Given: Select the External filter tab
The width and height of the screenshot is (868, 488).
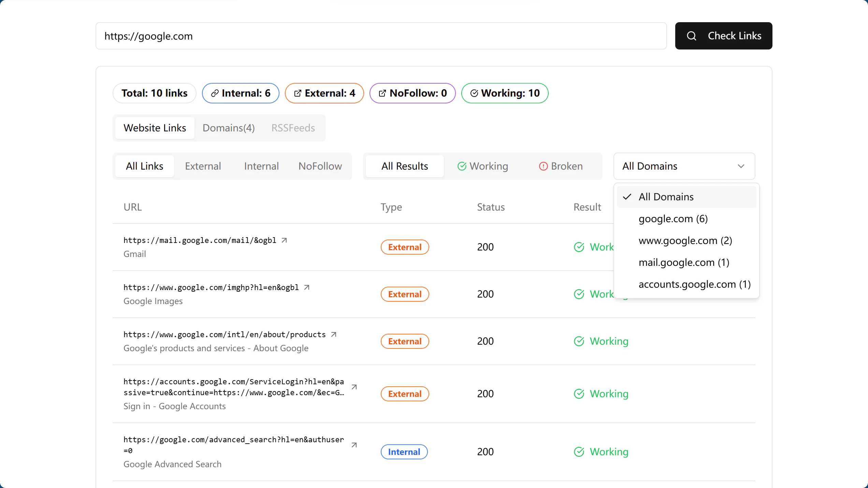Looking at the screenshot, I should [x=203, y=166].
